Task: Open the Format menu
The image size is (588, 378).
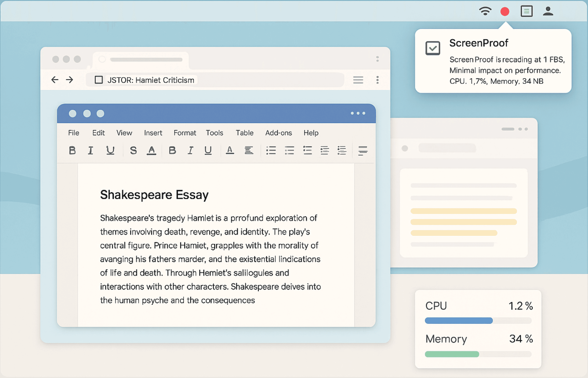Action: click(185, 133)
